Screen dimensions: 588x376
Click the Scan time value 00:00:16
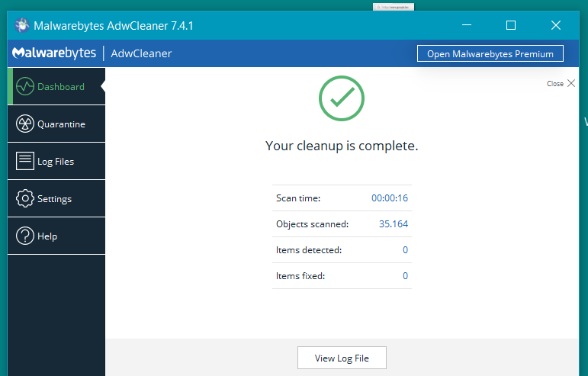389,198
